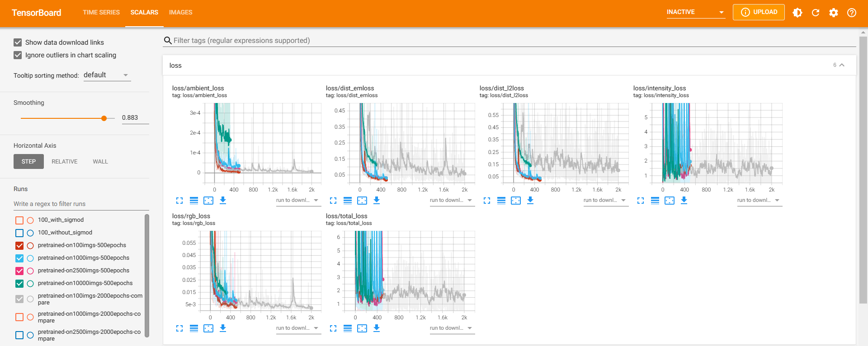The width and height of the screenshot is (868, 346).
Task: Toggle y-axis log scale for rgb_loss chart
Action: tap(194, 328)
